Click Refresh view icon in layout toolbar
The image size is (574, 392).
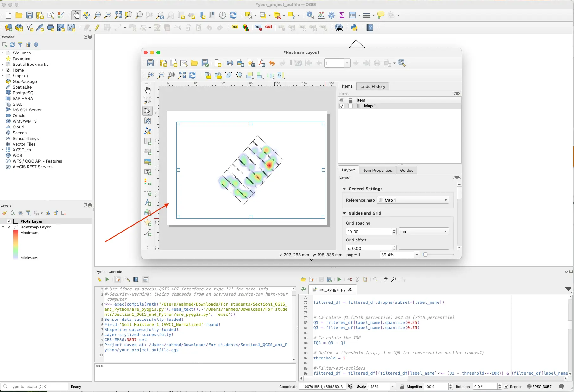[192, 75]
